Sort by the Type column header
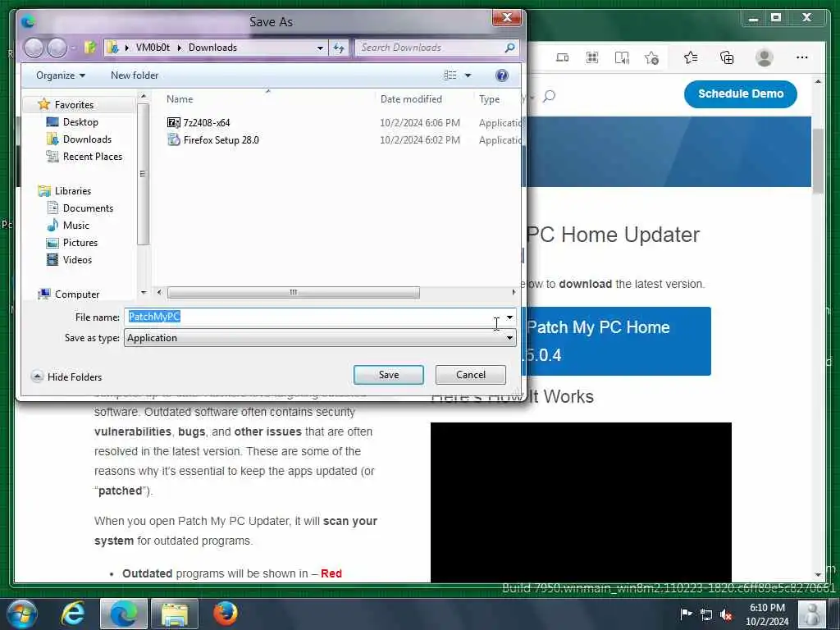The image size is (840, 630). [489, 99]
